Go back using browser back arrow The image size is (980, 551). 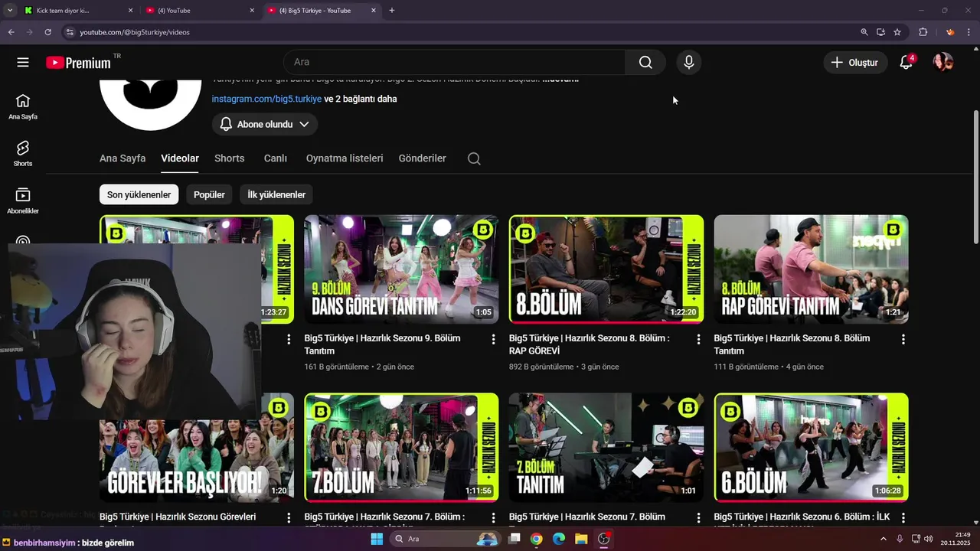(x=11, y=32)
